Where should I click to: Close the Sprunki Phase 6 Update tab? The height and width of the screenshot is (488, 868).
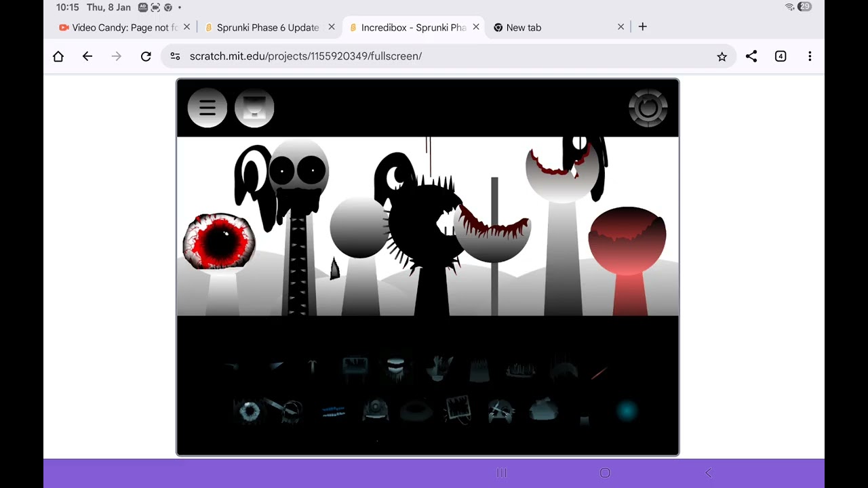332,27
